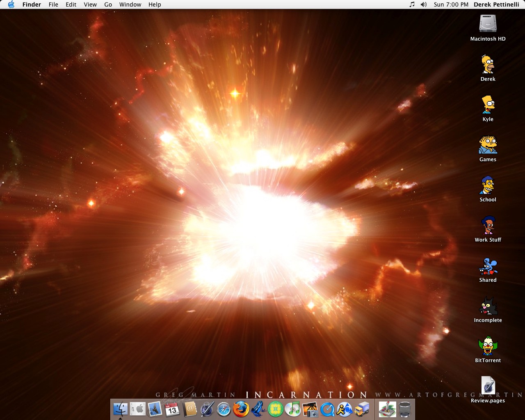This screenshot has width=525, height=420.
Task: Select the Kyle folder on desktop
Action: 488,104
